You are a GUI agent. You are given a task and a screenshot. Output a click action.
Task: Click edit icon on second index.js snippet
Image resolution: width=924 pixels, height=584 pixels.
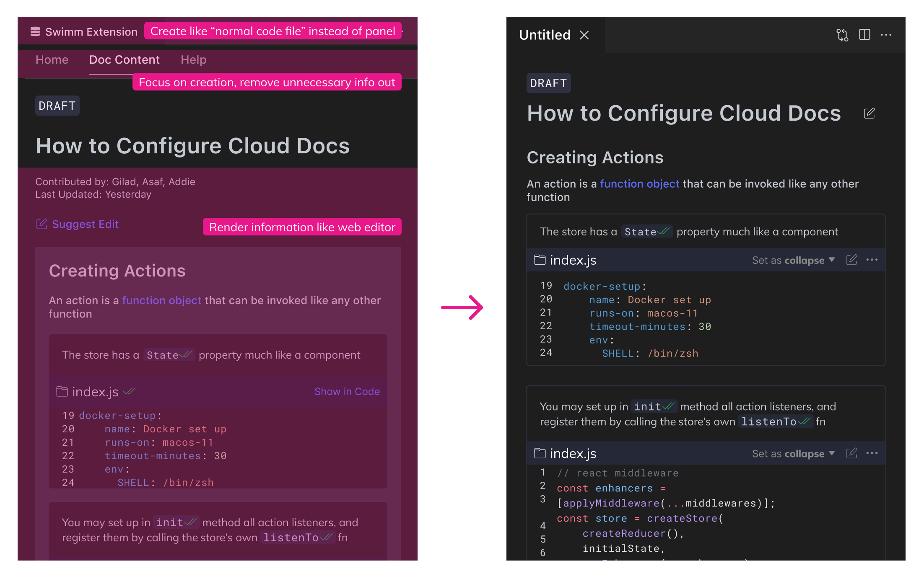tap(851, 453)
